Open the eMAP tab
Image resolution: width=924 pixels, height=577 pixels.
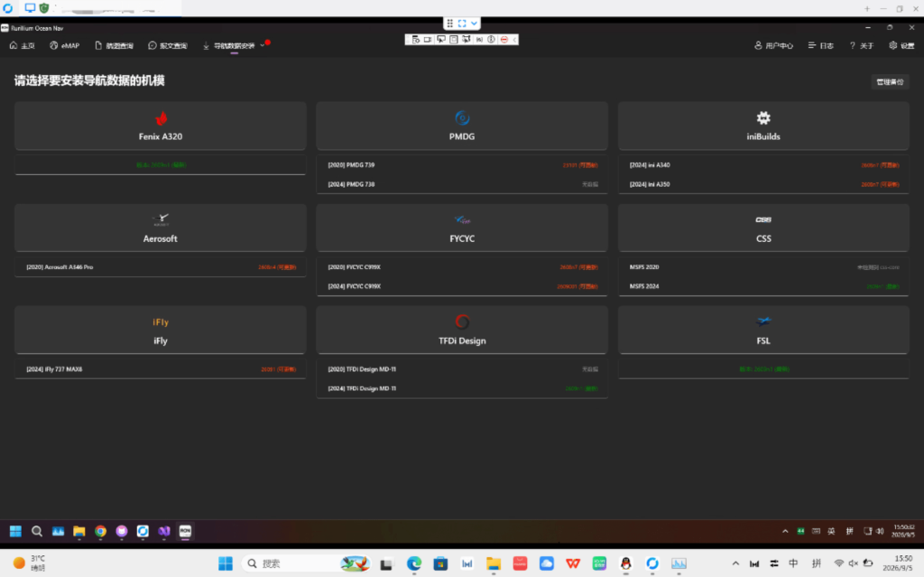pyautogui.click(x=65, y=45)
